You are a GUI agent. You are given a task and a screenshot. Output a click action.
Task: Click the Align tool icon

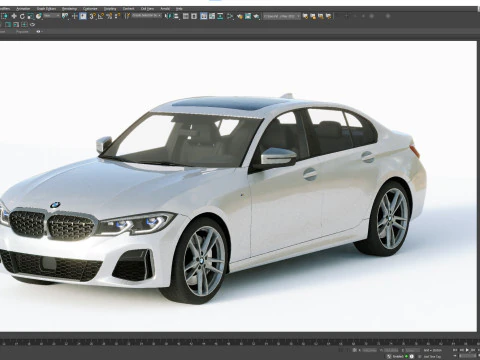pyautogui.click(x=176, y=16)
